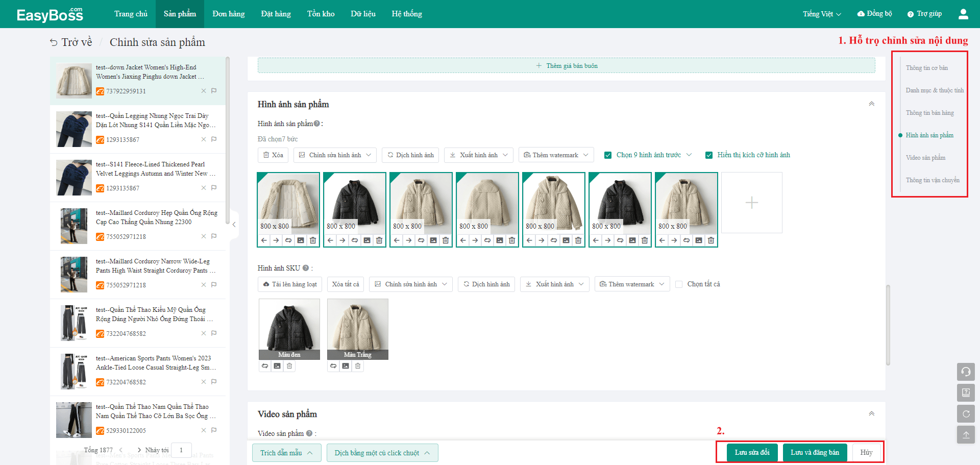
Task: Deselect the sixth black jacket thumbnail
Action: [620, 203]
